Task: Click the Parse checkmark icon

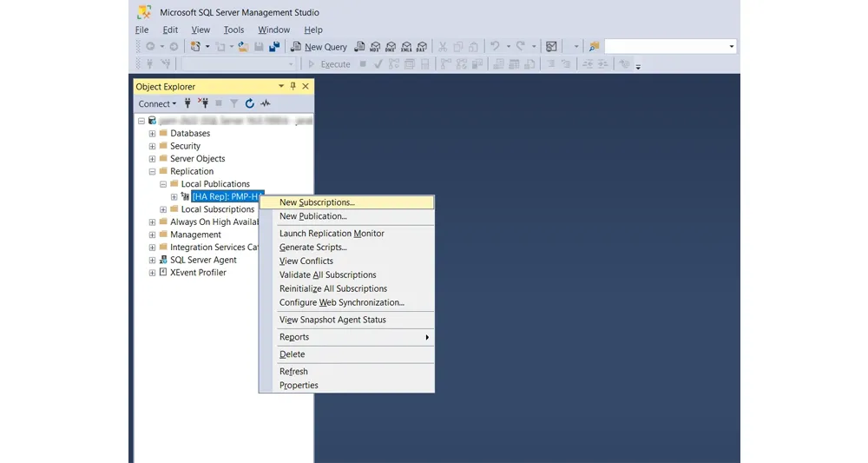Action: (378, 64)
